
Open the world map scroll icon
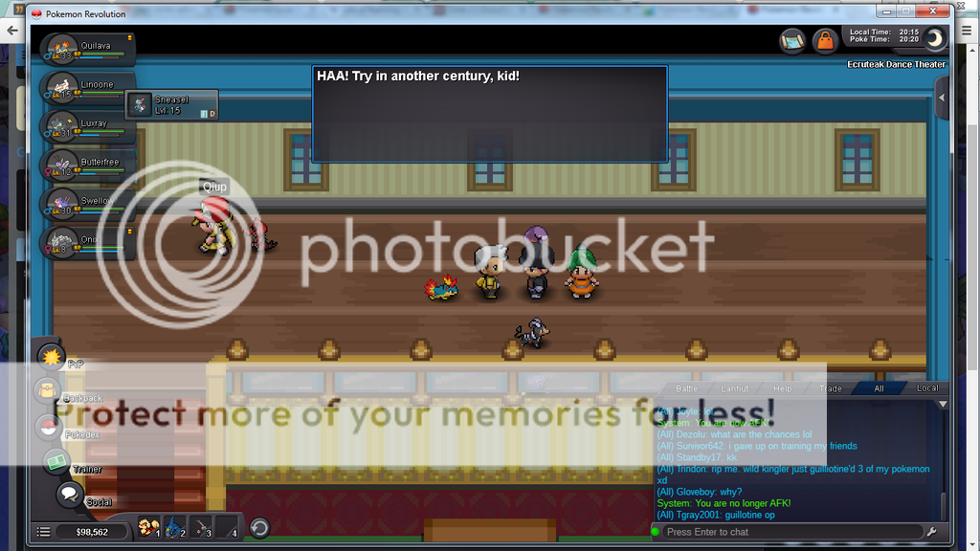pyautogui.click(x=792, y=41)
